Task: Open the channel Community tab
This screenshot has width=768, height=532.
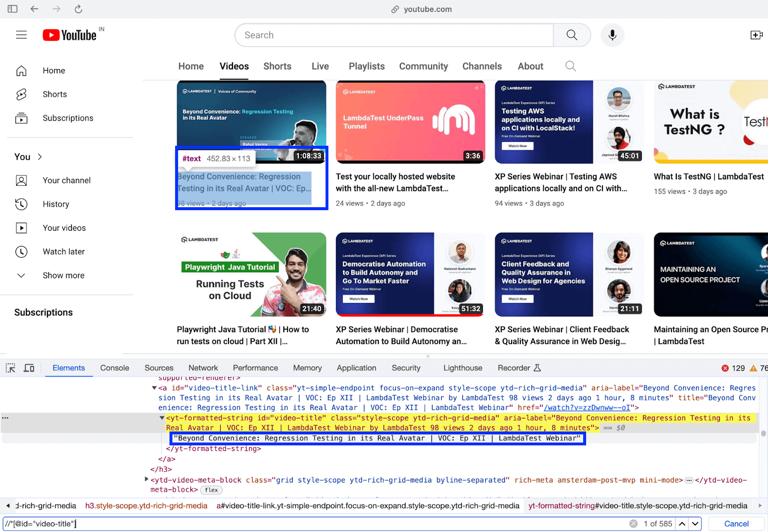Action: coord(423,66)
